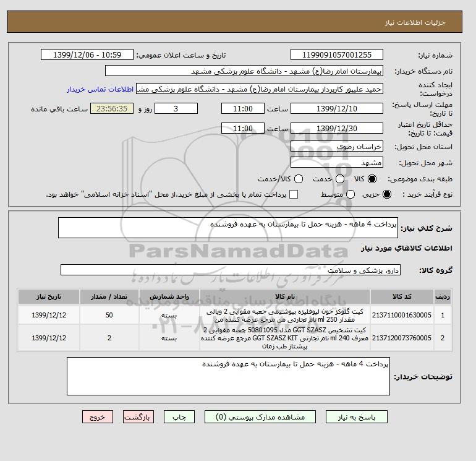476x461 pixels.
Task: Click the شرح کلی نیاز text area
Action: [227, 228]
